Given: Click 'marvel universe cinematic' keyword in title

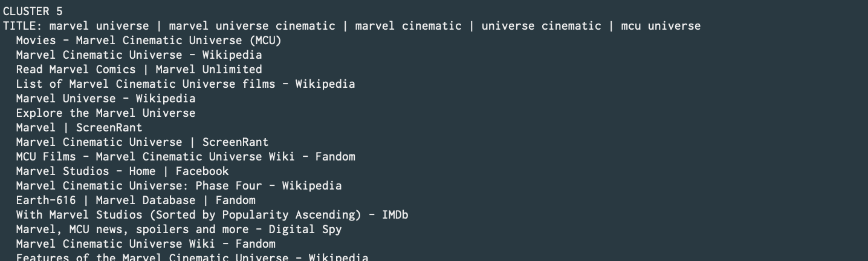Looking at the screenshot, I should pyautogui.click(x=252, y=26).
